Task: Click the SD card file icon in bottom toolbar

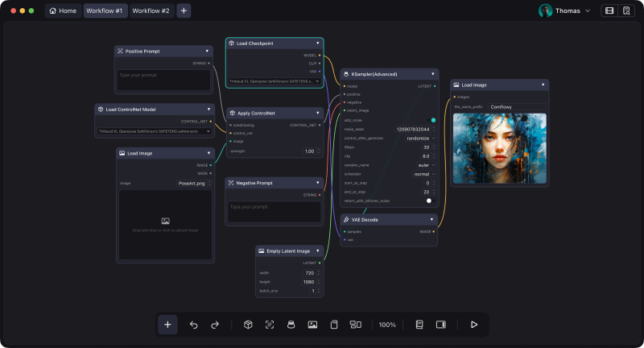Action: point(334,325)
